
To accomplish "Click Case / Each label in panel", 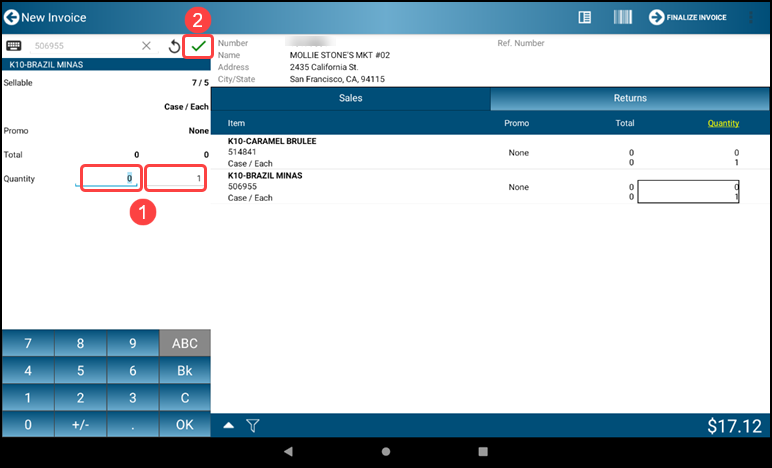I will [x=187, y=107].
